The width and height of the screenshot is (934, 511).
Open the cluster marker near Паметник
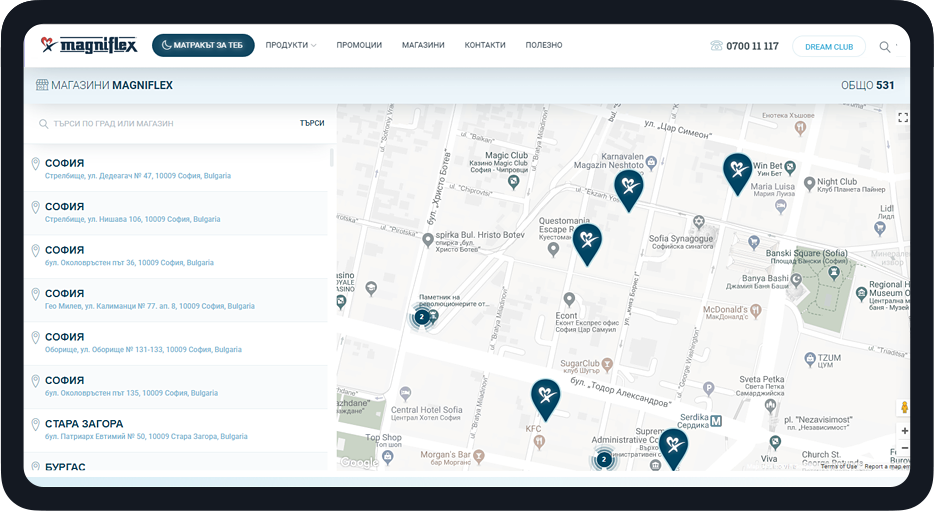(x=422, y=317)
